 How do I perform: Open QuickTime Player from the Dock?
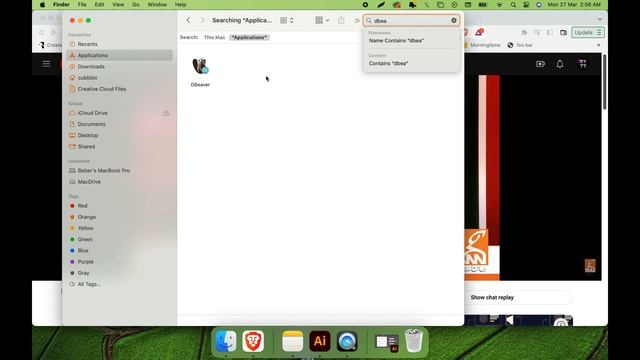pyautogui.click(x=347, y=341)
